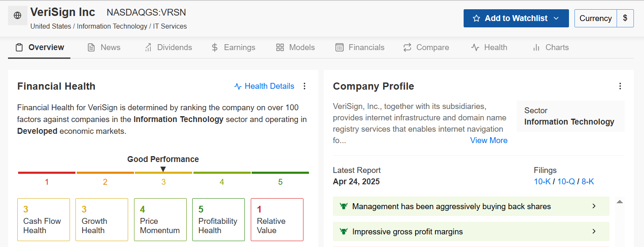Click the News document icon
The height and width of the screenshot is (247, 644).
coord(91,48)
